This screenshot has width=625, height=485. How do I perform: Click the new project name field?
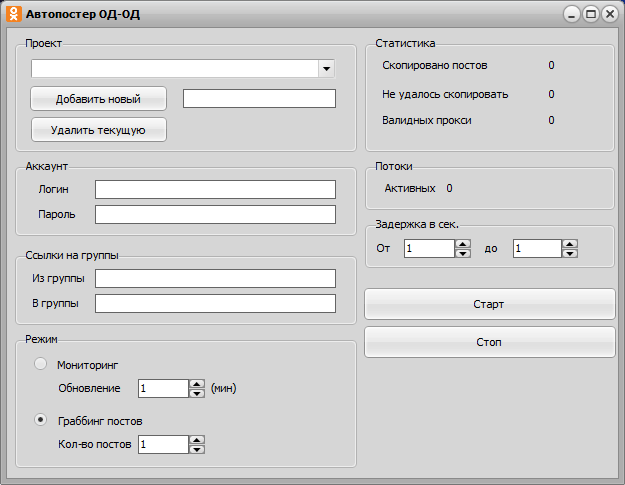(x=259, y=98)
